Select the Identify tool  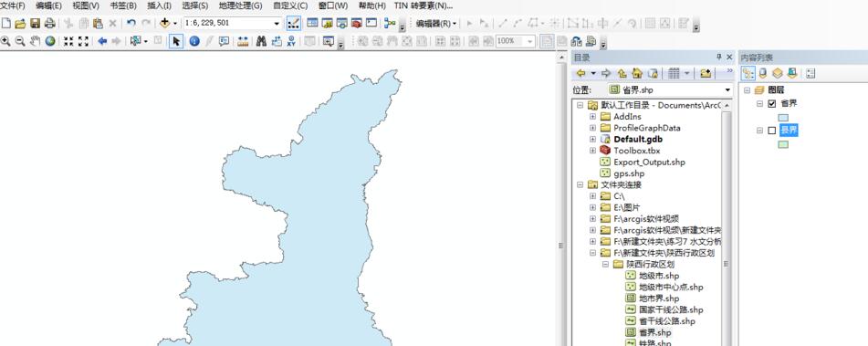(194, 41)
